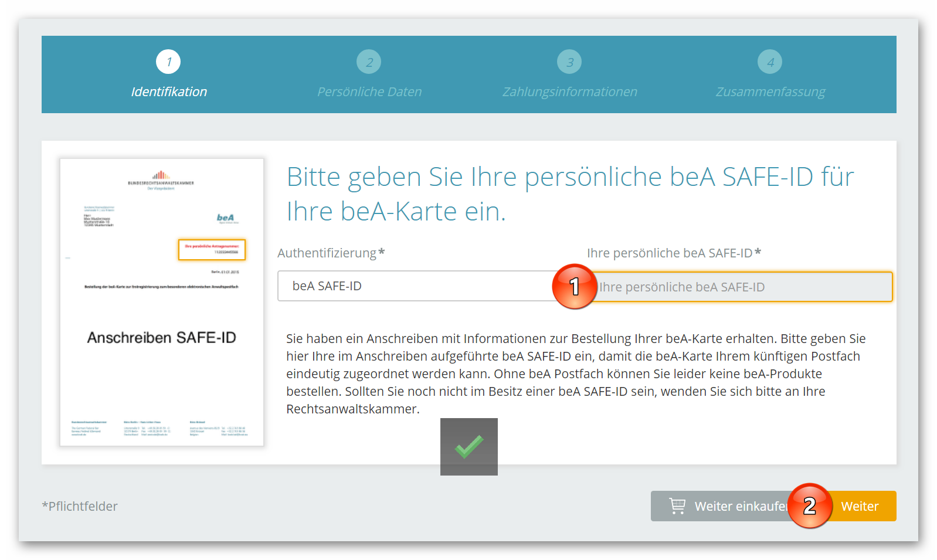Click the step 2 circle icon
Screen dimensions: 937x560
click(x=369, y=62)
